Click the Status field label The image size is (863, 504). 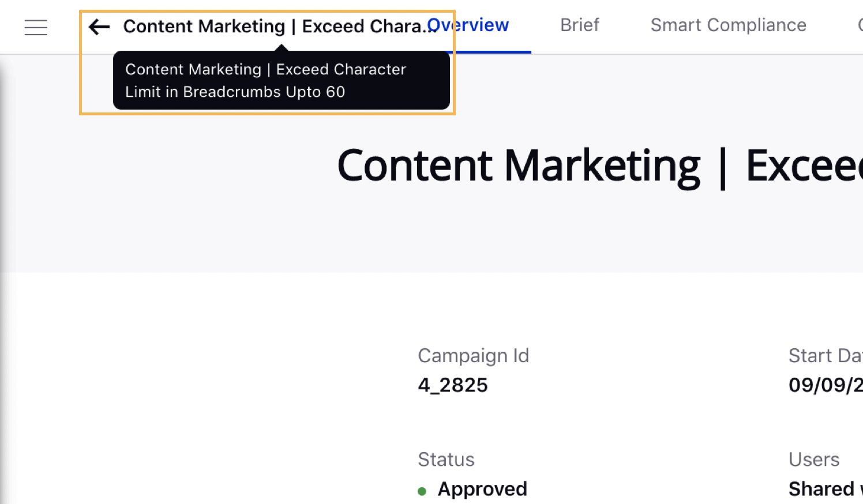[446, 460]
